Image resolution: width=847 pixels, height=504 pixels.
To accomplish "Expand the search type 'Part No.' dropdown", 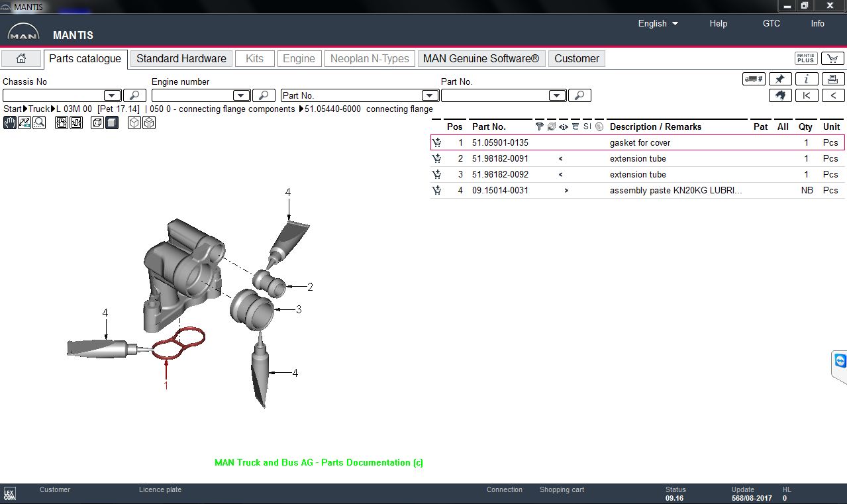I will [x=430, y=95].
